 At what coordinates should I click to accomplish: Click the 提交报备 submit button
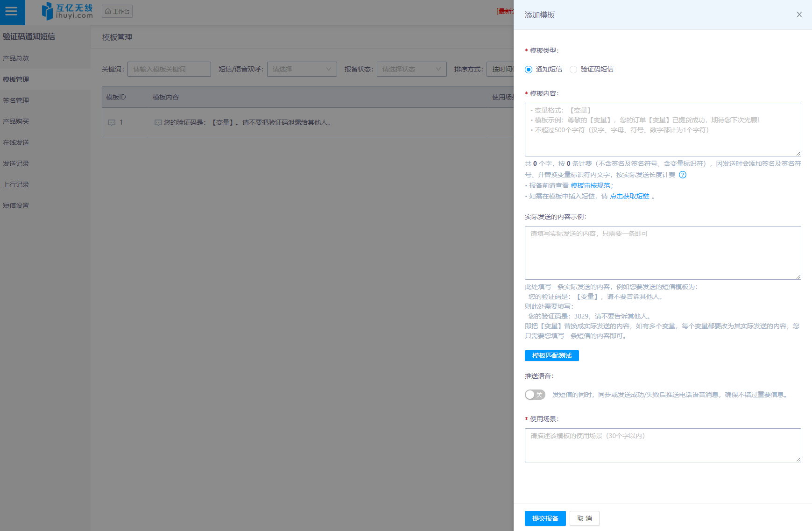pos(545,518)
